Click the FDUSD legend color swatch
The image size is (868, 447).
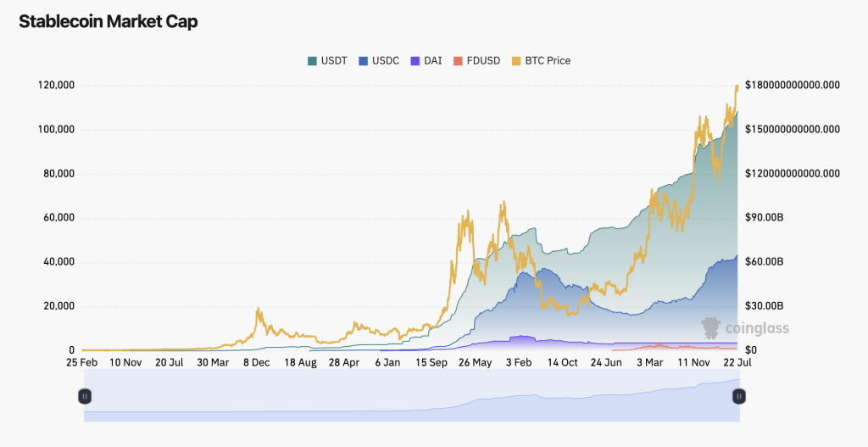click(x=458, y=61)
